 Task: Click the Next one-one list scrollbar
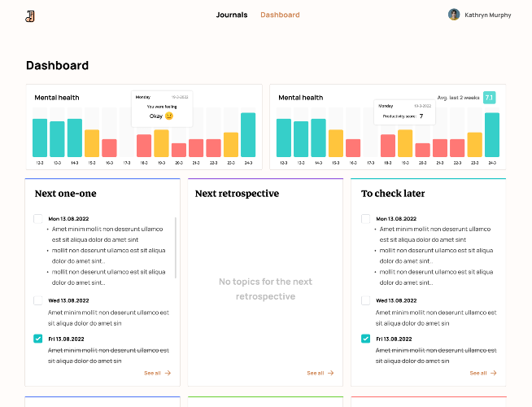(176, 247)
